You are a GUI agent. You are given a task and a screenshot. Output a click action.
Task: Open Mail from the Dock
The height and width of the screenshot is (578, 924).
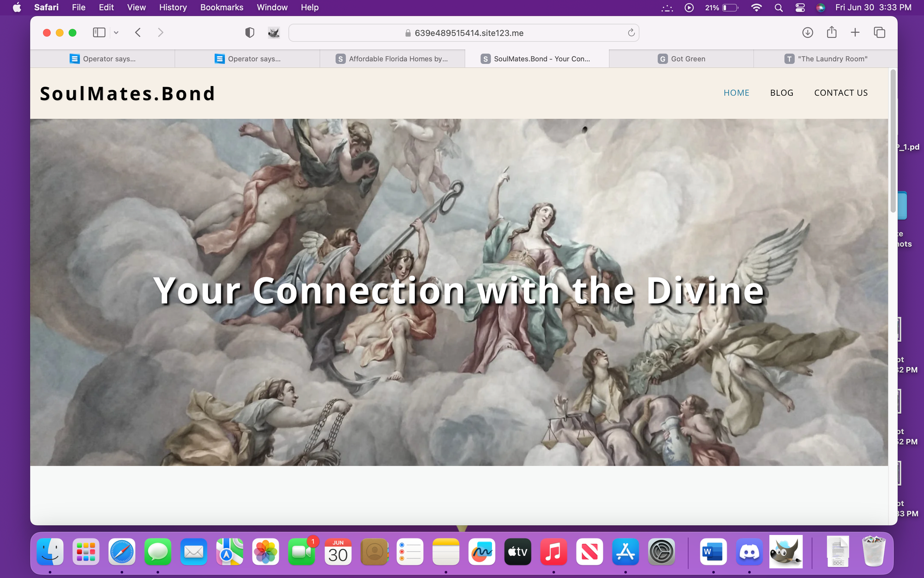pyautogui.click(x=194, y=552)
